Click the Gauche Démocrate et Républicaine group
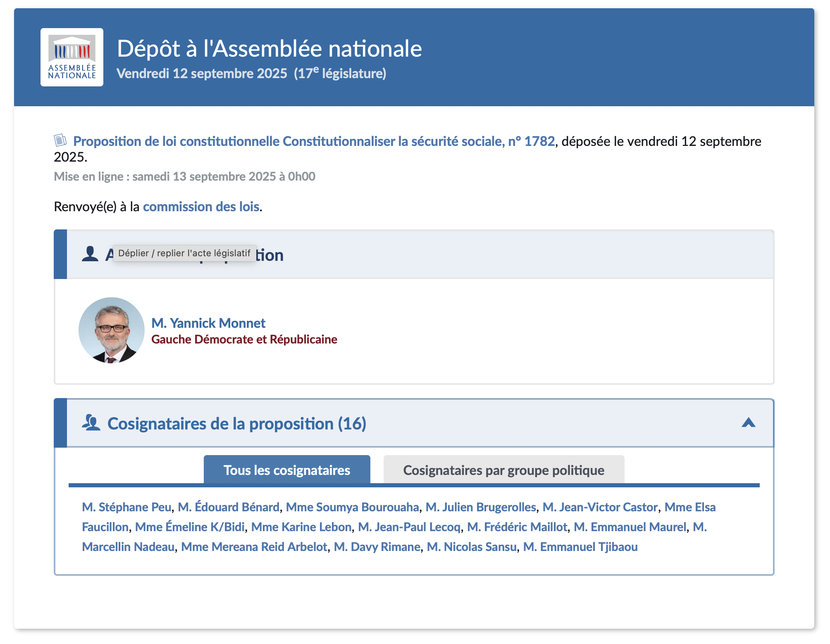This screenshot has height=644, width=830. click(x=244, y=339)
